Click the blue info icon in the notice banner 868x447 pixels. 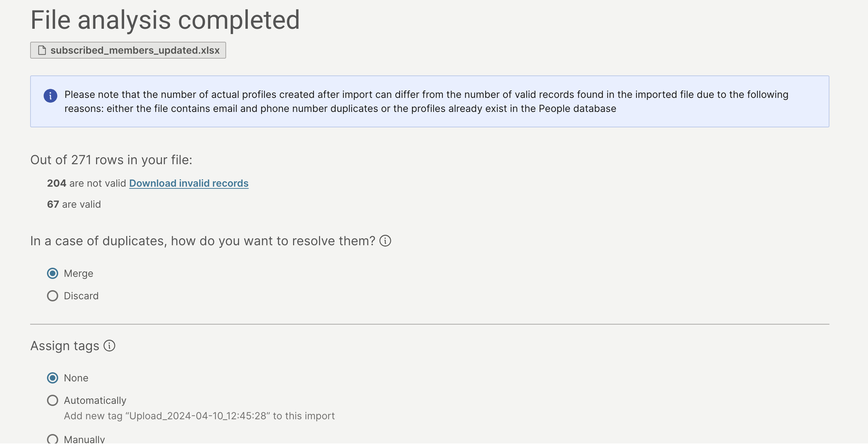point(50,95)
